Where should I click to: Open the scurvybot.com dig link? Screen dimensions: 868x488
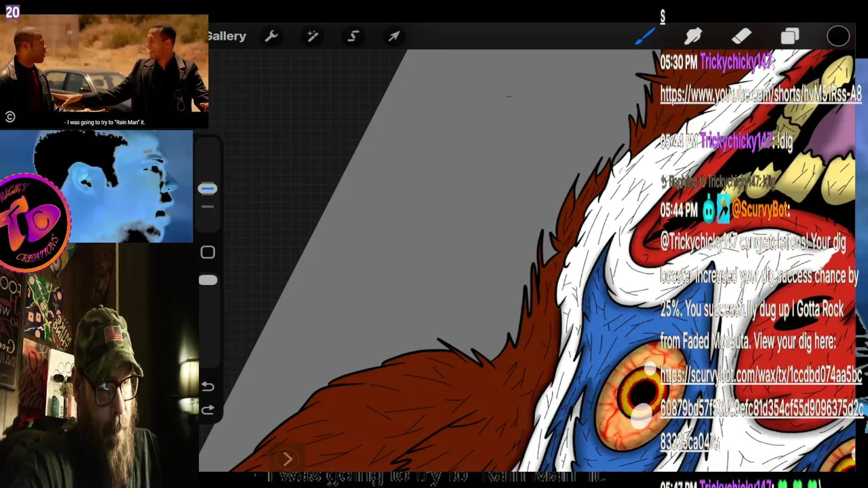[761, 408]
